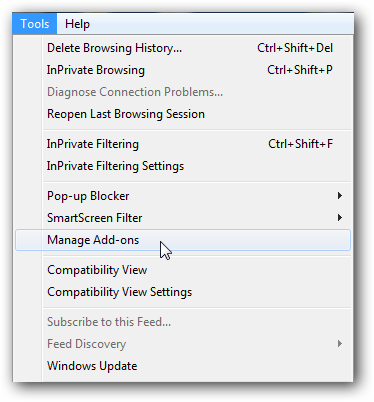Screen dimensions: 374x402
Task: Expand the Pop-up Blocker submenu
Action: (183, 196)
